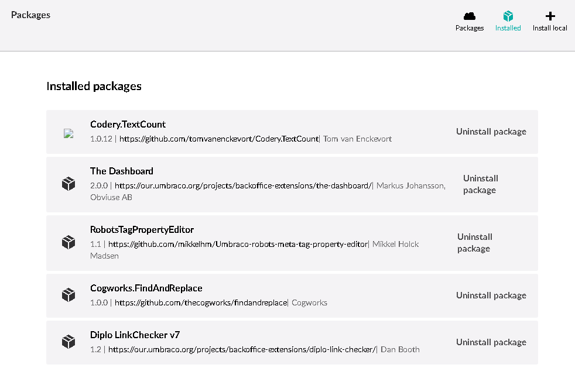Click the package icon beside Cogworks.FindAndReplace
The width and height of the screenshot is (575, 392).
click(69, 295)
